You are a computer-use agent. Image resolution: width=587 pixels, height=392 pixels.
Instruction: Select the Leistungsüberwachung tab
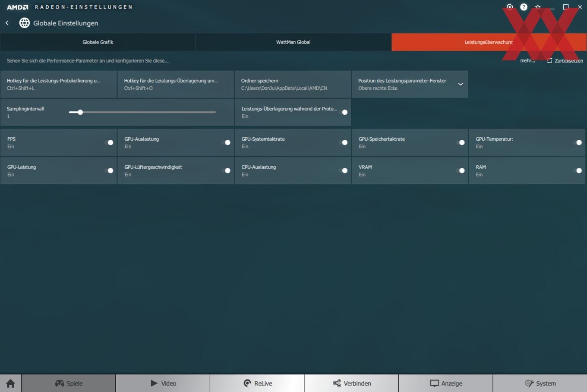coord(489,42)
